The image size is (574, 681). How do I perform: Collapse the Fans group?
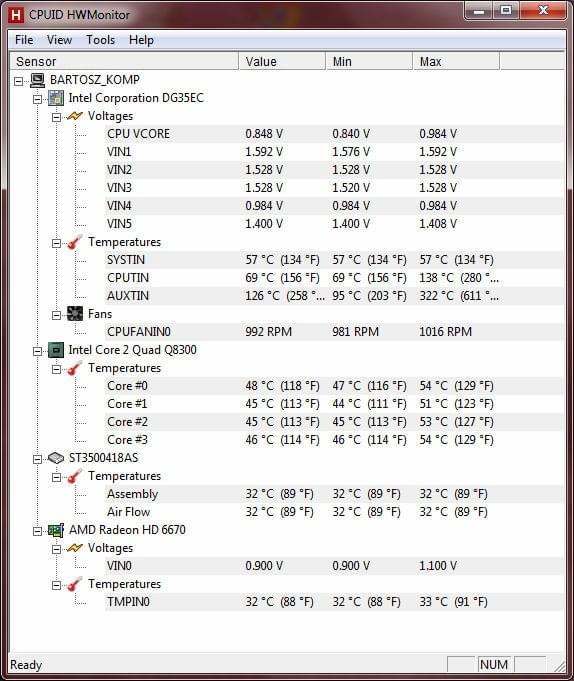56,315
